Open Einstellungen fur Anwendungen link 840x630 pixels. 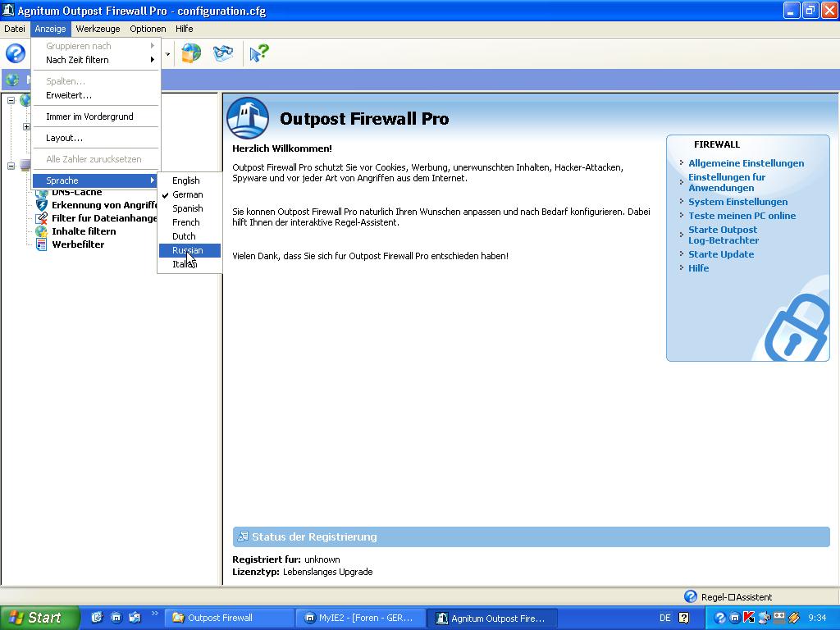[727, 183]
